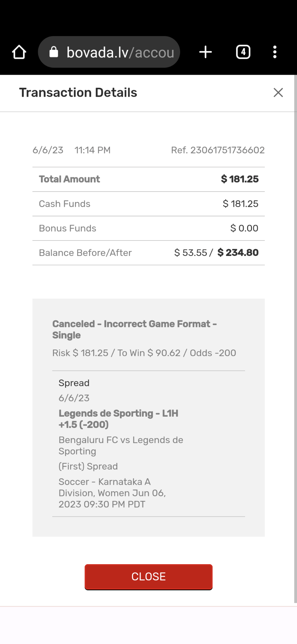The image size is (297, 644).
Task: Click the $ 234.80 balance after value
Action: 238,253
